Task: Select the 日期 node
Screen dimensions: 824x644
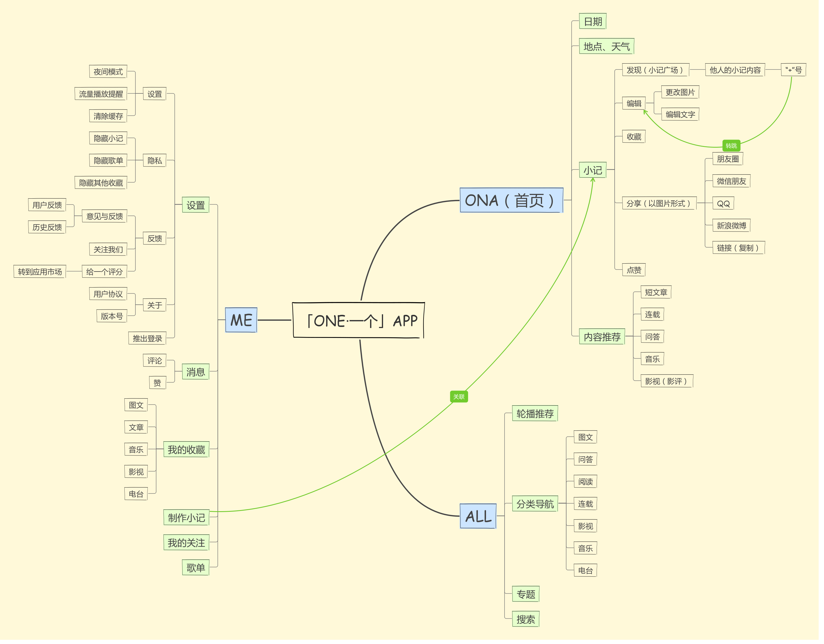Action: (x=597, y=21)
